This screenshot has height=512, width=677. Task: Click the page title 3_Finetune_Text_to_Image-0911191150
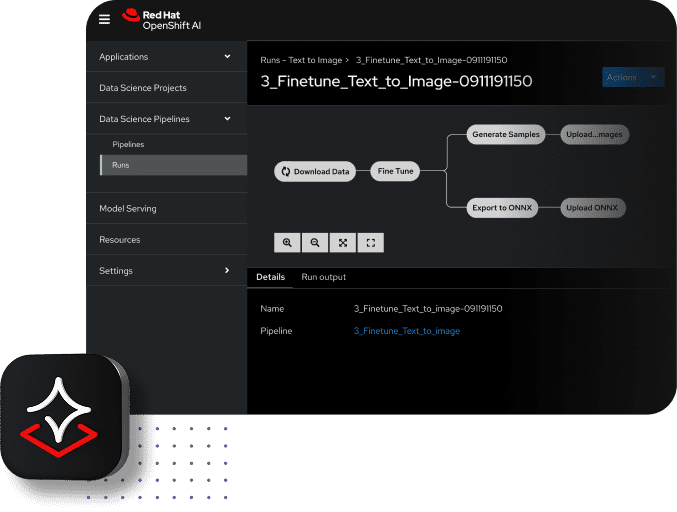pyautogui.click(x=396, y=81)
